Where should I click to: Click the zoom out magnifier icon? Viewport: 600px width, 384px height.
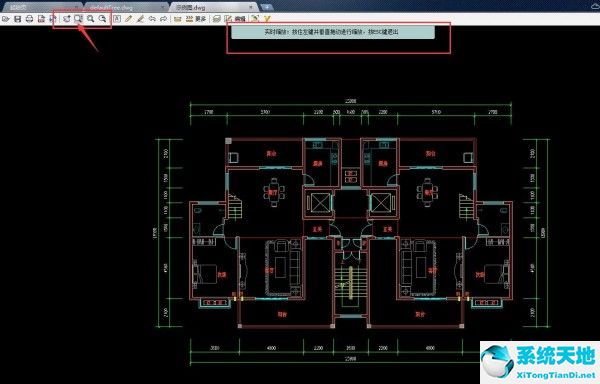click(102, 18)
